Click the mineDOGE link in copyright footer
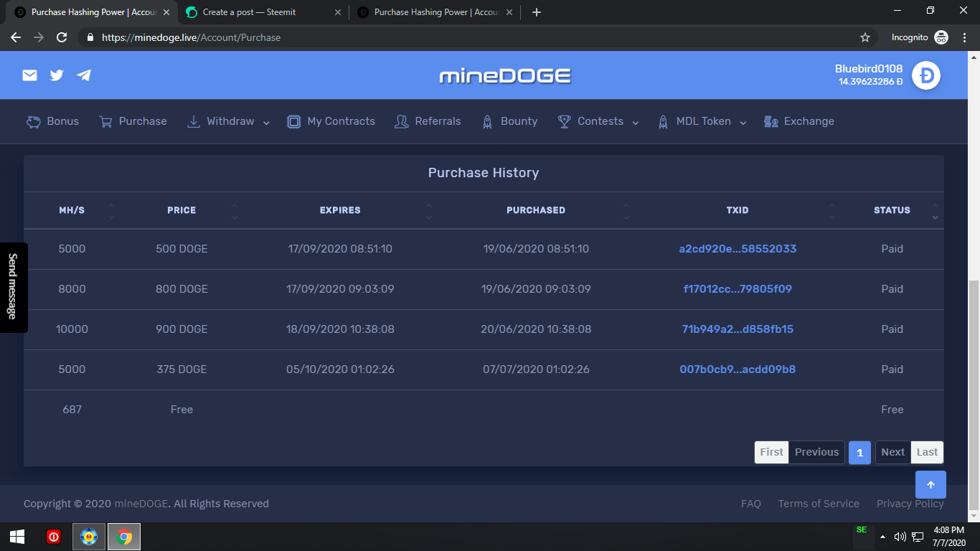 (x=142, y=504)
